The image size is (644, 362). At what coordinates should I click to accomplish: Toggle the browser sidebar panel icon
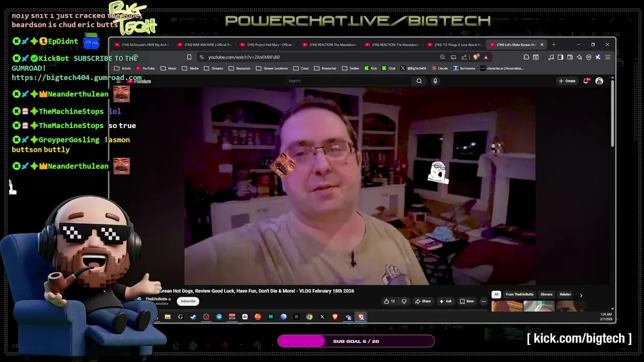point(560,57)
